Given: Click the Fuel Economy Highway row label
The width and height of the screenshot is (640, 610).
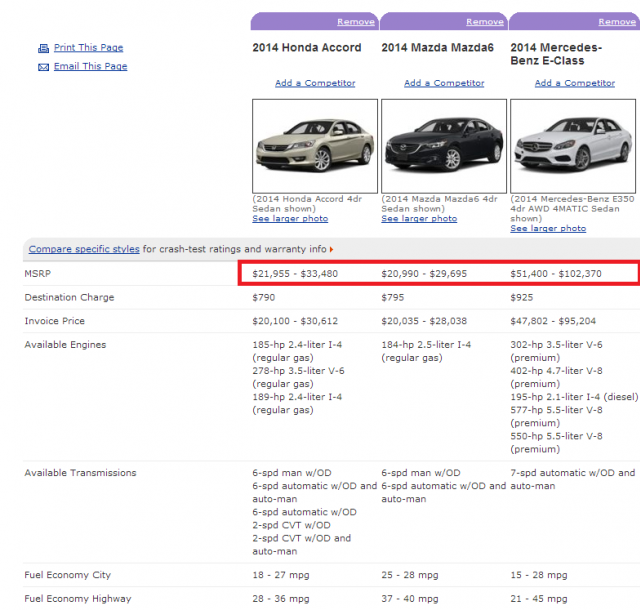Looking at the screenshot, I should coord(78,599).
